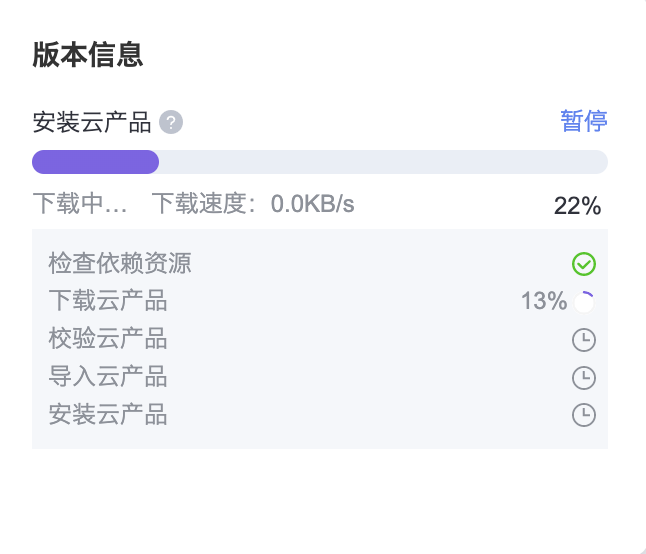Click the purple filled part of progress bar
This screenshot has width=646, height=554.
click(96, 162)
